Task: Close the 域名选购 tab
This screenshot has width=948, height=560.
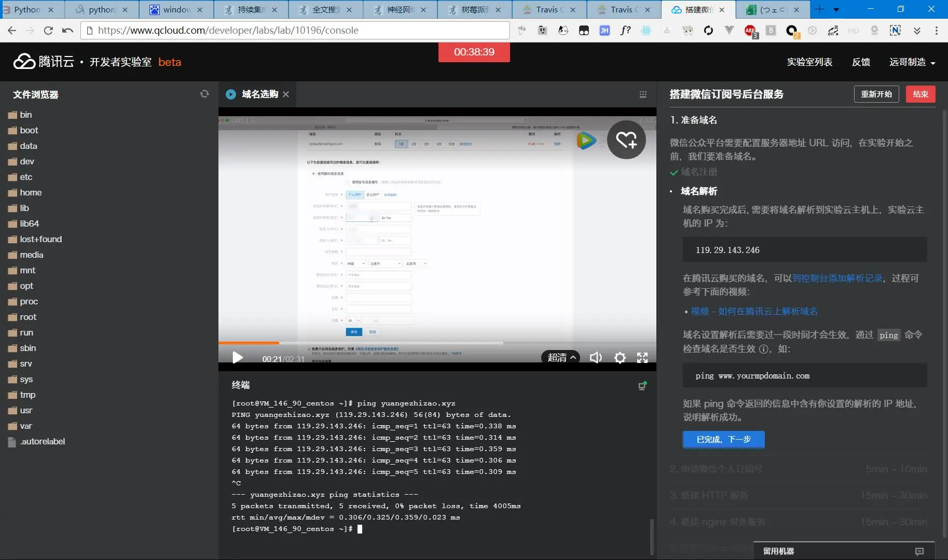Action: [x=286, y=94]
